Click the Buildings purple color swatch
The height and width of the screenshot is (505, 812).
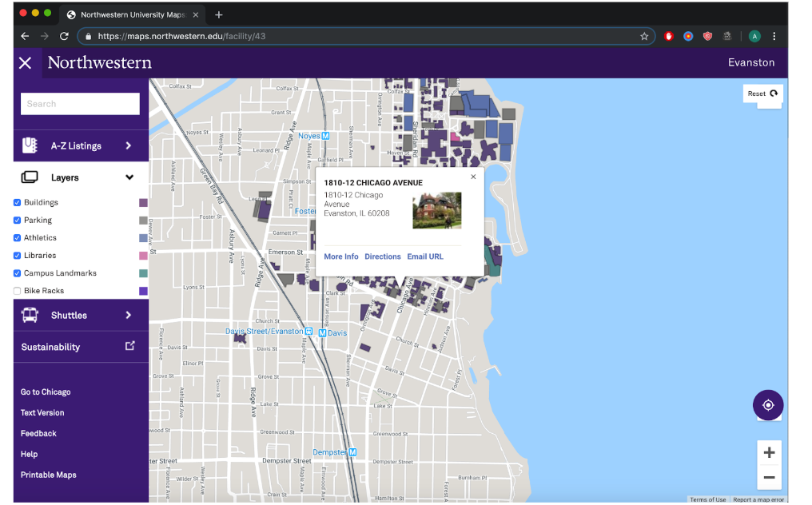pyautogui.click(x=143, y=202)
